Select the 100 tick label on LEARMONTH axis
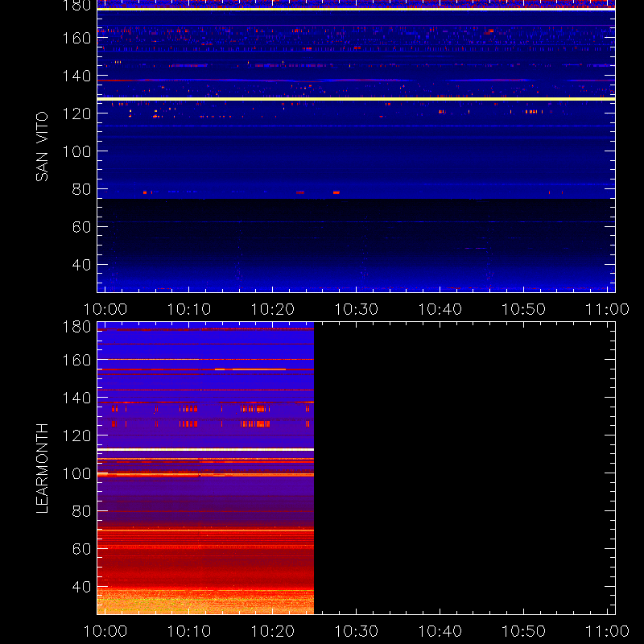Screen dimensions: 644x644 76,473
